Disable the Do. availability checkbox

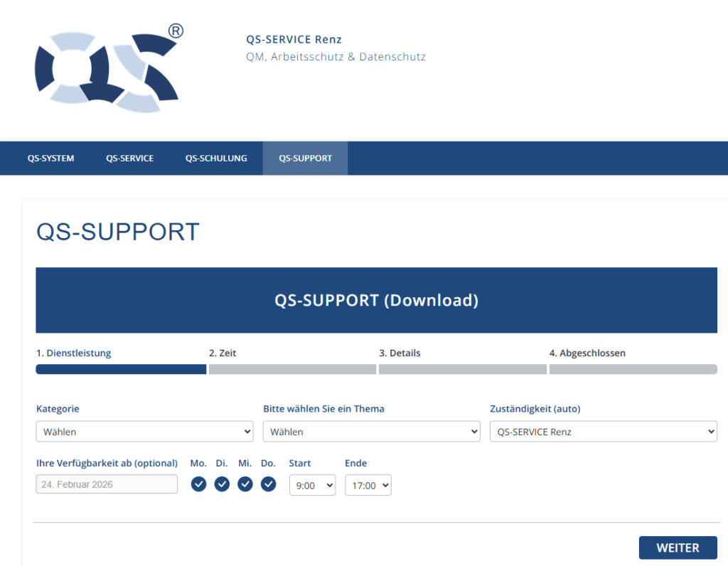point(268,484)
